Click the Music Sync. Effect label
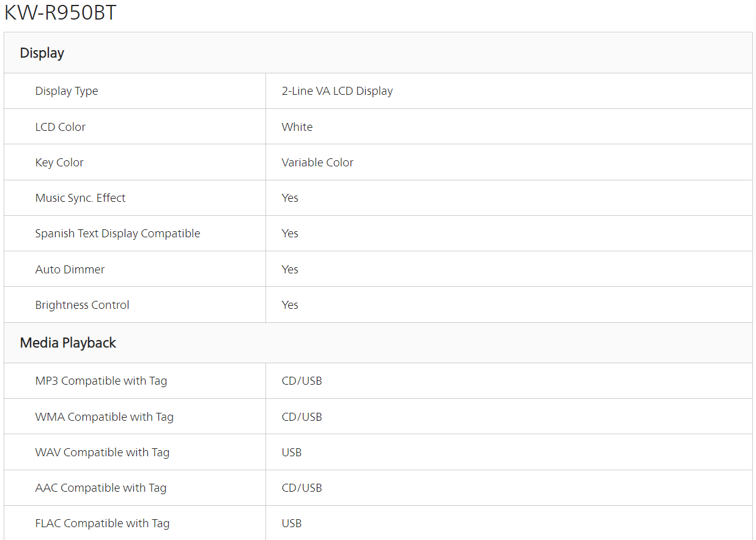The height and width of the screenshot is (540, 756). point(80,198)
